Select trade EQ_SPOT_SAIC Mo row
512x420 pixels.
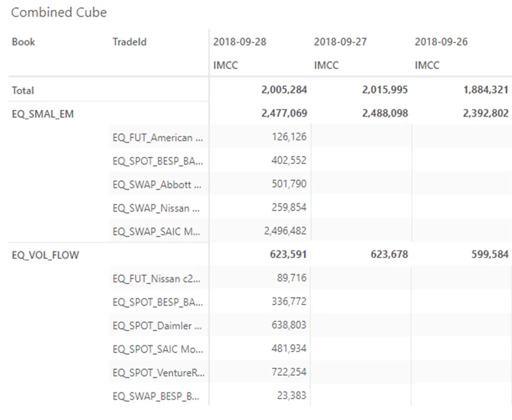pos(158,349)
